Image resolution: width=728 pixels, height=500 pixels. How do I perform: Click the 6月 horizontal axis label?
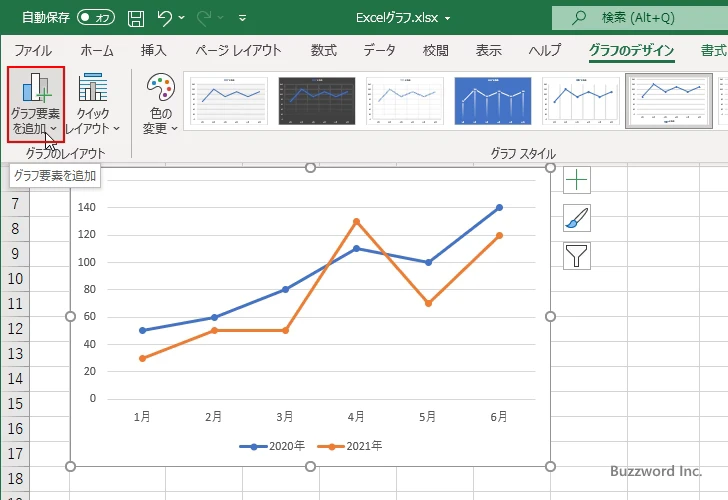point(499,416)
